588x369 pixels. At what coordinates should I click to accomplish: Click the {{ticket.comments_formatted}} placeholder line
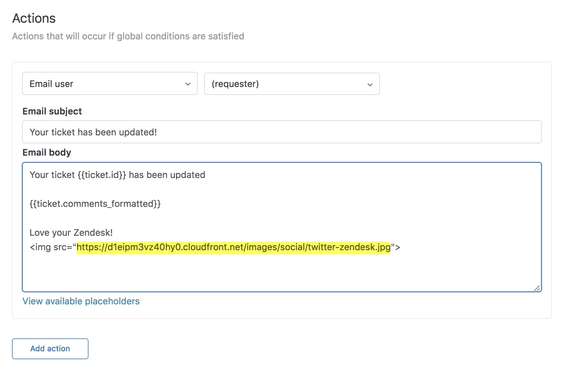pos(95,204)
